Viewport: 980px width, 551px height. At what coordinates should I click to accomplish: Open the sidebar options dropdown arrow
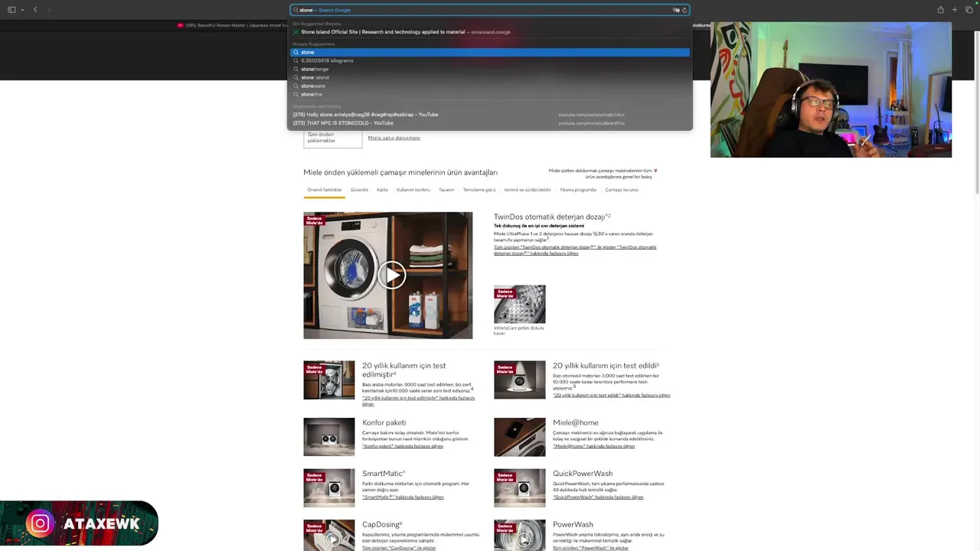click(23, 10)
